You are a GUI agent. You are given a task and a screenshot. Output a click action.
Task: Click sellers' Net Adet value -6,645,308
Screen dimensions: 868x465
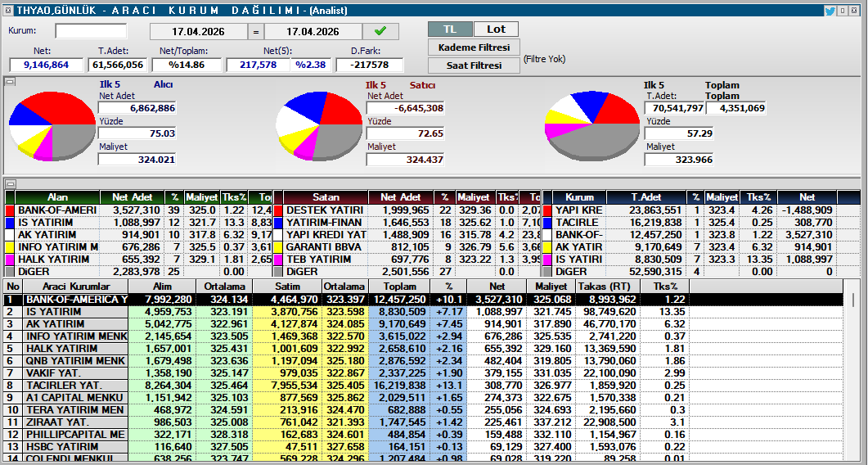(x=405, y=109)
